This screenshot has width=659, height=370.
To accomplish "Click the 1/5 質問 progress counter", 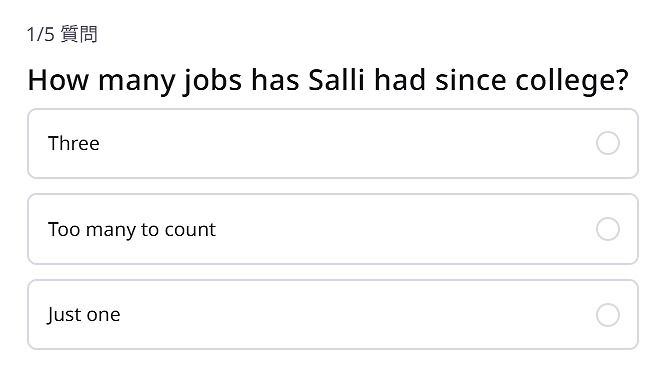I will point(62,34).
